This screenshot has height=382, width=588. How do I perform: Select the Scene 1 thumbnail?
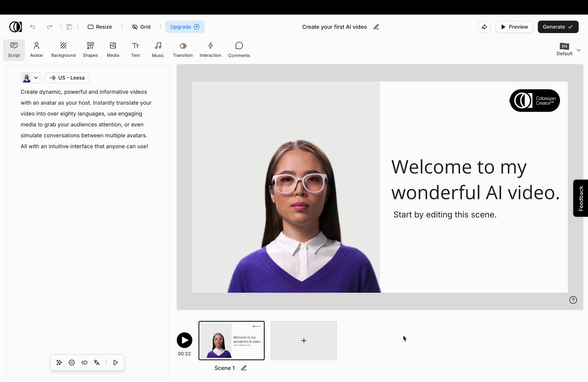(x=232, y=340)
